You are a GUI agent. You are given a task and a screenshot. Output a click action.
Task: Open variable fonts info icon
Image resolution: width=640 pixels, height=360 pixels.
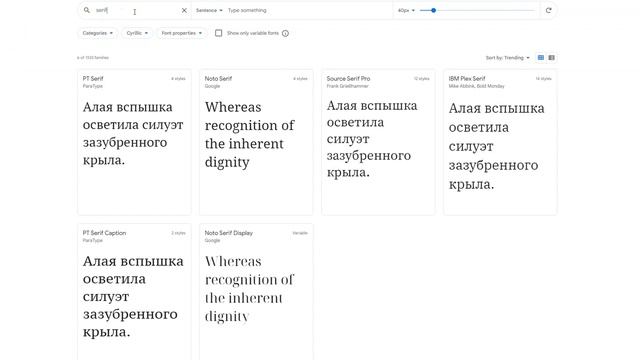click(x=285, y=33)
